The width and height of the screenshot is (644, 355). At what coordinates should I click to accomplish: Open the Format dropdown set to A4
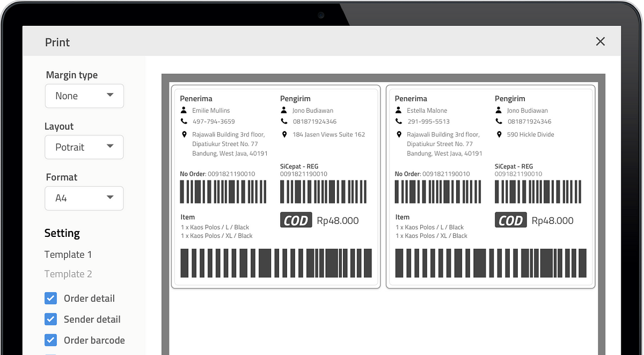84,198
